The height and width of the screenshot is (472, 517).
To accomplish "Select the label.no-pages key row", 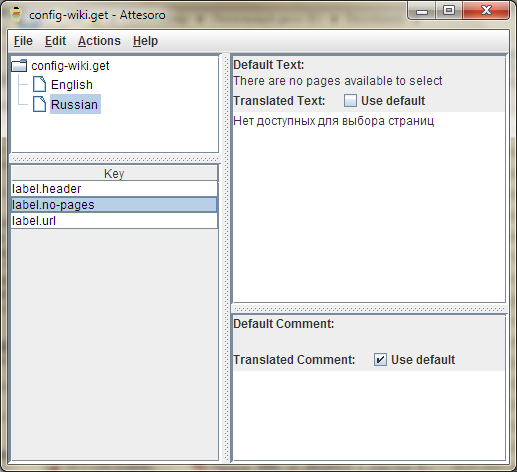I will [x=114, y=205].
